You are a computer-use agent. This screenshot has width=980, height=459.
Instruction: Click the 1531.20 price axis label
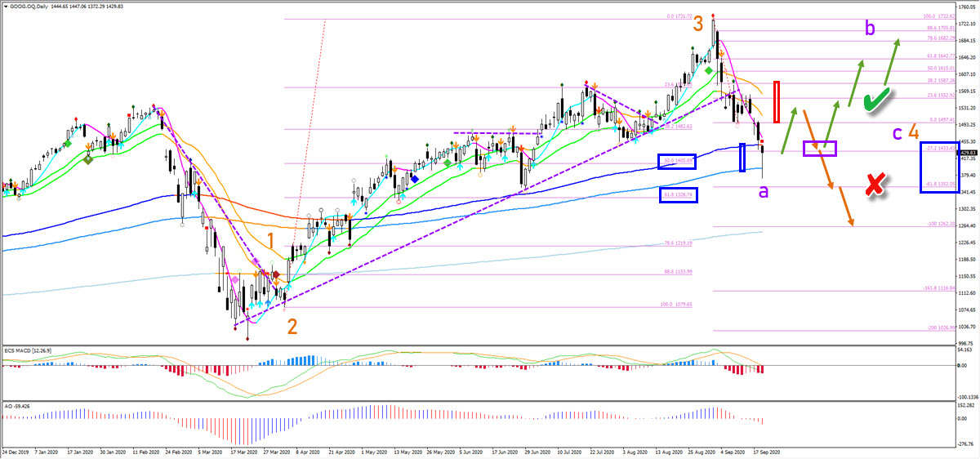[x=969, y=108]
